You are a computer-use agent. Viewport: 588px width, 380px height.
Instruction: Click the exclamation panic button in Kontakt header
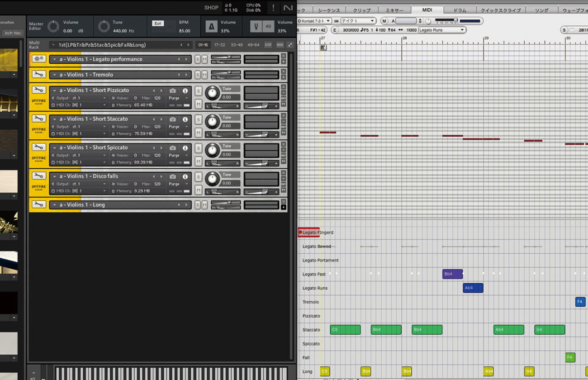click(x=273, y=8)
